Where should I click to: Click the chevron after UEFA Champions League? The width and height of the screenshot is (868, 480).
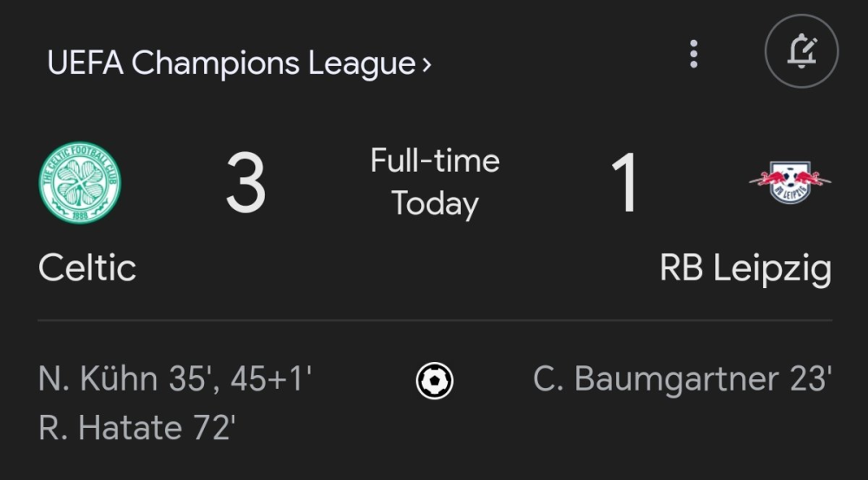pos(426,64)
